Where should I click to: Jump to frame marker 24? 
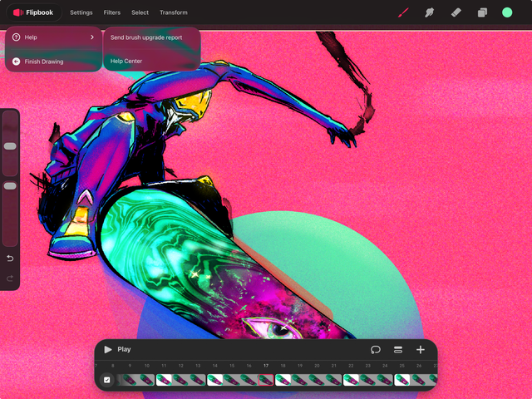pos(385,366)
